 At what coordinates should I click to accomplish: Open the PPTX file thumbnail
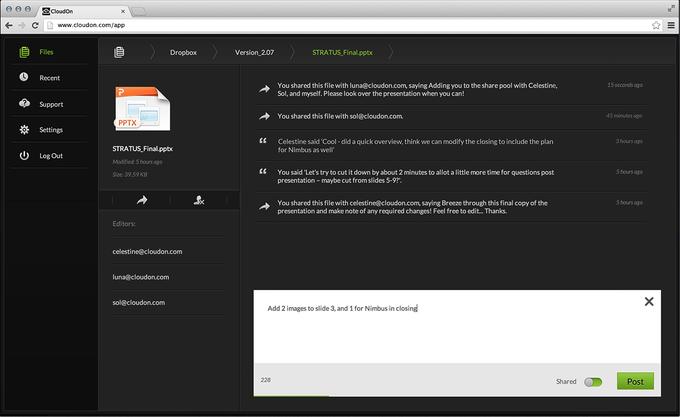[142, 108]
